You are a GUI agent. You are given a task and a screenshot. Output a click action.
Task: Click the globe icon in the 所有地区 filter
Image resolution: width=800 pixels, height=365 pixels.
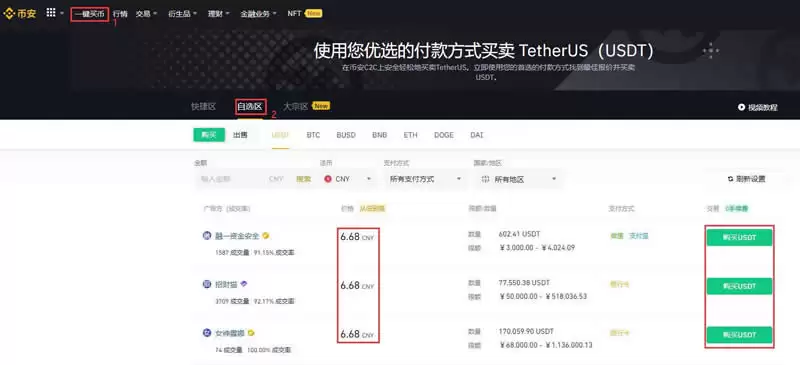pyautogui.click(x=485, y=179)
